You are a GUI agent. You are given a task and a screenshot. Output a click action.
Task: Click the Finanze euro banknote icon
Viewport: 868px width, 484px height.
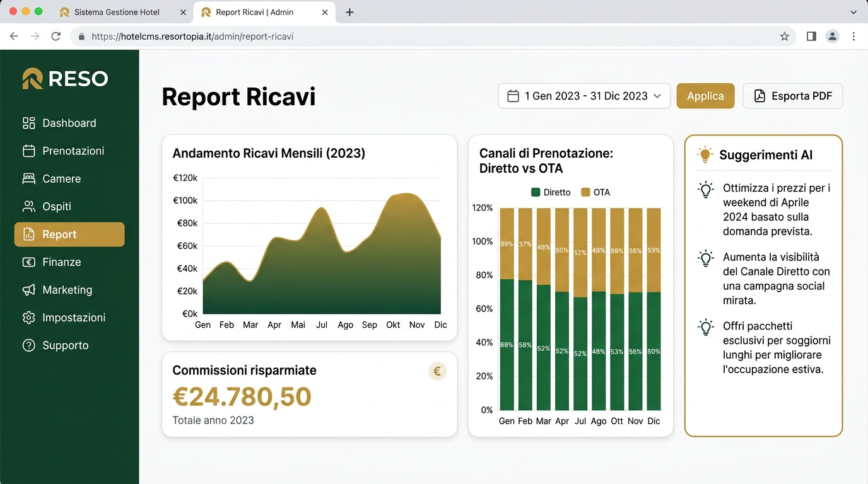coord(28,262)
